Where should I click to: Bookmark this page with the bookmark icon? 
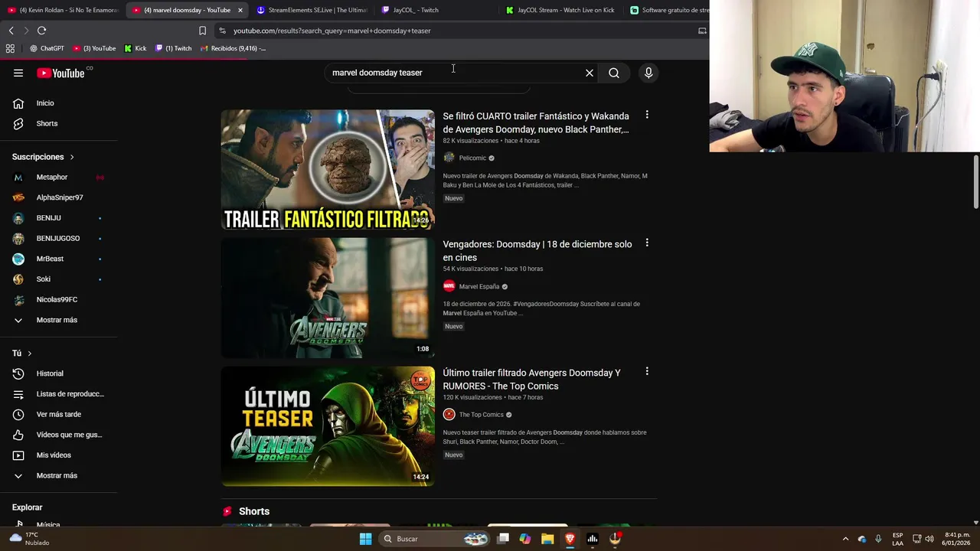tap(202, 31)
